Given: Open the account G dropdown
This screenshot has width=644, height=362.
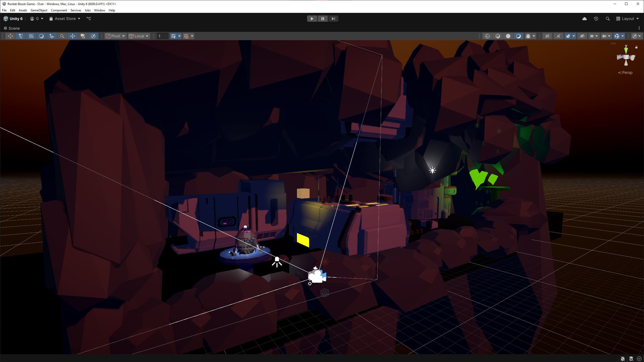Looking at the screenshot, I should [x=37, y=19].
